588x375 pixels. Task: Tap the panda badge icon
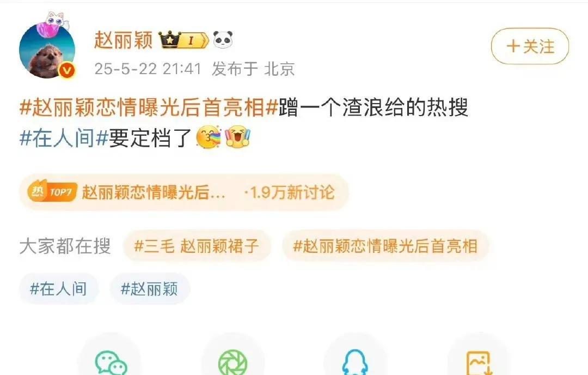coord(223,40)
